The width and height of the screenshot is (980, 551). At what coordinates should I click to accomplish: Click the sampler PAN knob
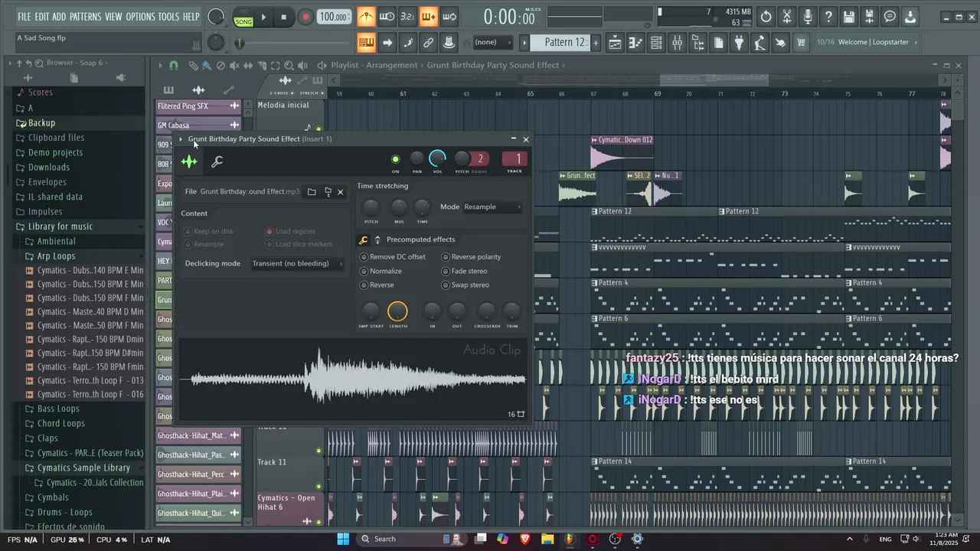pyautogui.click(x=416, y=158)
